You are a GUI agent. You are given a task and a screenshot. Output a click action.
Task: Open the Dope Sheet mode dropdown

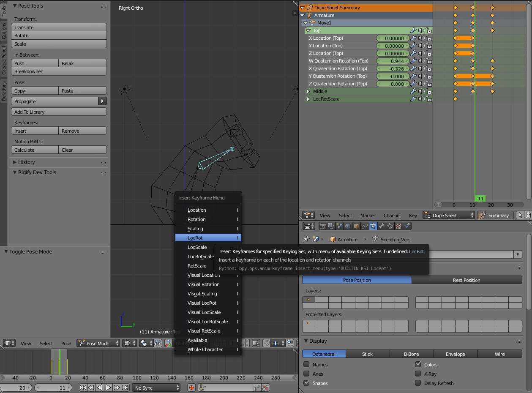tap(449, 215)
